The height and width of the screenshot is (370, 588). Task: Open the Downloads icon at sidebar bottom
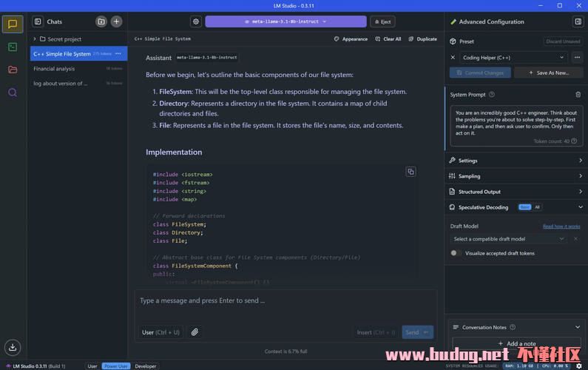pyautogui.click(x=13, y=347)
